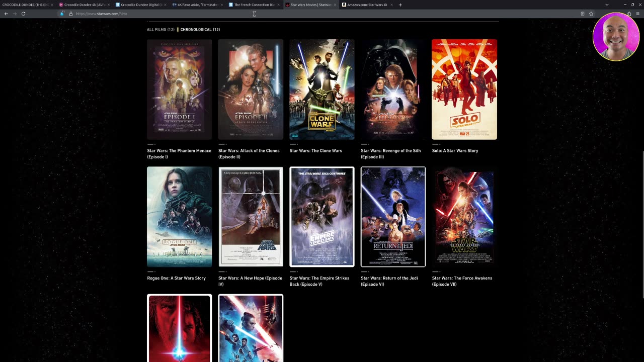This screenshot has width=644, height=362.
Task: Open a new browser tab
Action: pyautogui.click(x=400, y=5)
